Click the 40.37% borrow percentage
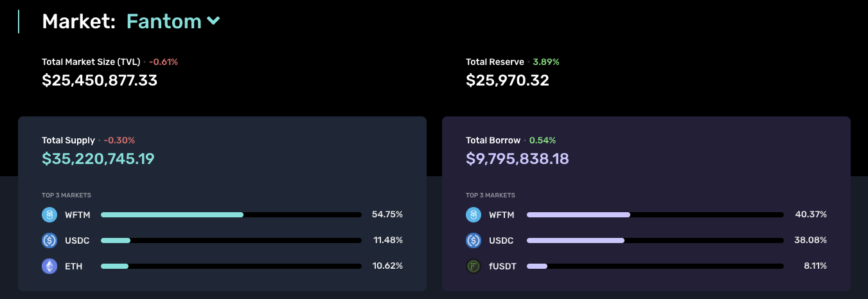This screenshot has width=868, height=299. coord(811,215)
